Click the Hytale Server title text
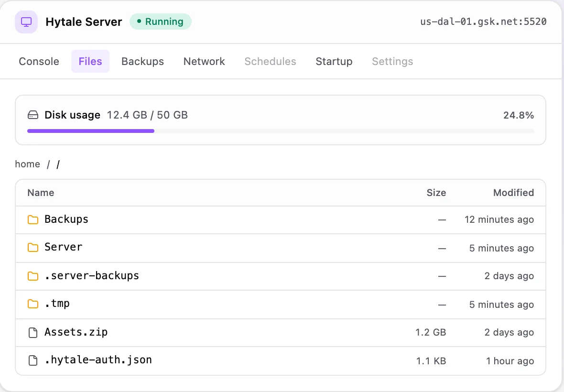 pos(84,22)
